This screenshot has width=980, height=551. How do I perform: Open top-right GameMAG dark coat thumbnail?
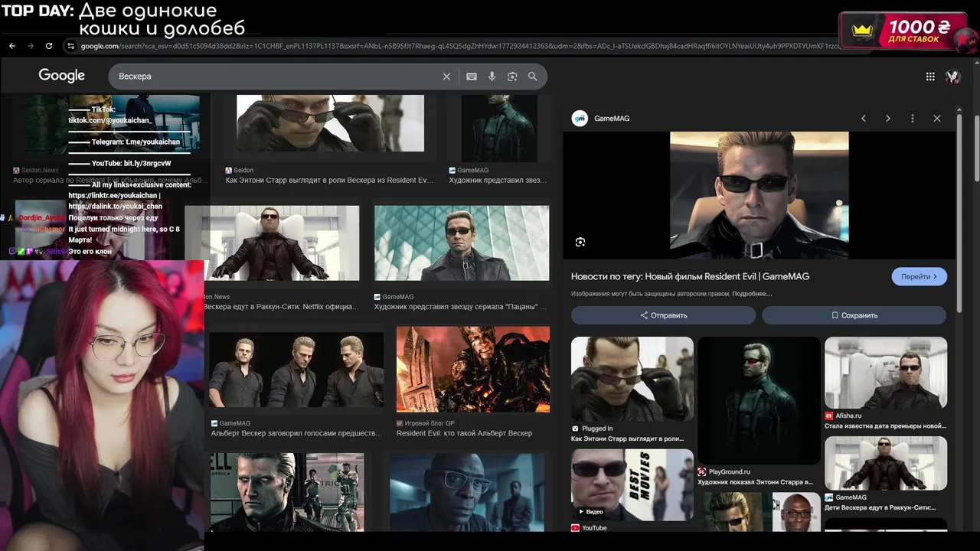pos(499,129)
